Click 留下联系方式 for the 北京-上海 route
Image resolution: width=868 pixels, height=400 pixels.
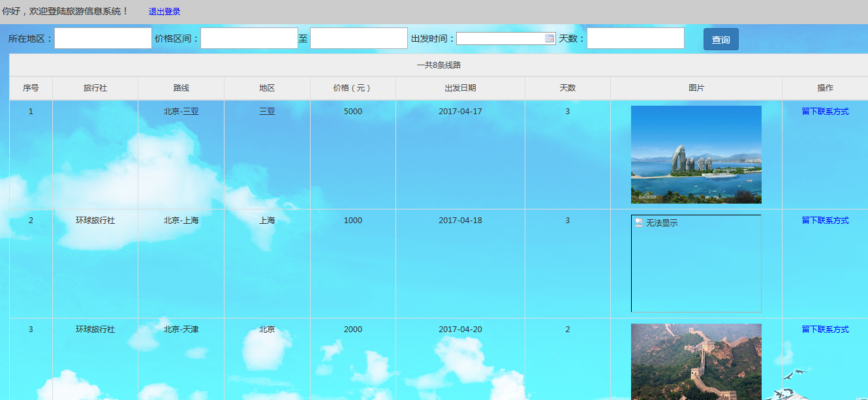[x=825, y=221]
